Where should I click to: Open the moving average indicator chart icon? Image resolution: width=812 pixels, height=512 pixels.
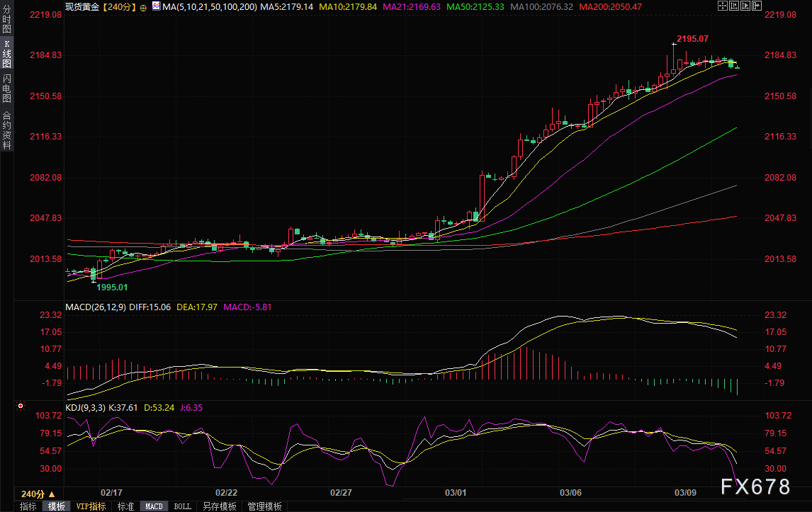[156, 6]
